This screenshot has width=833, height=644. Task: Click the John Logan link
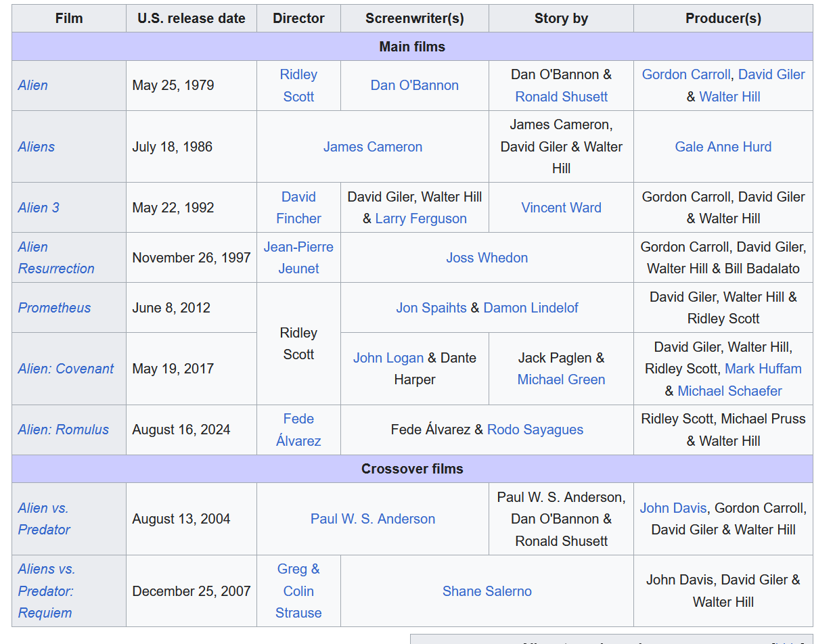(388, 358)
